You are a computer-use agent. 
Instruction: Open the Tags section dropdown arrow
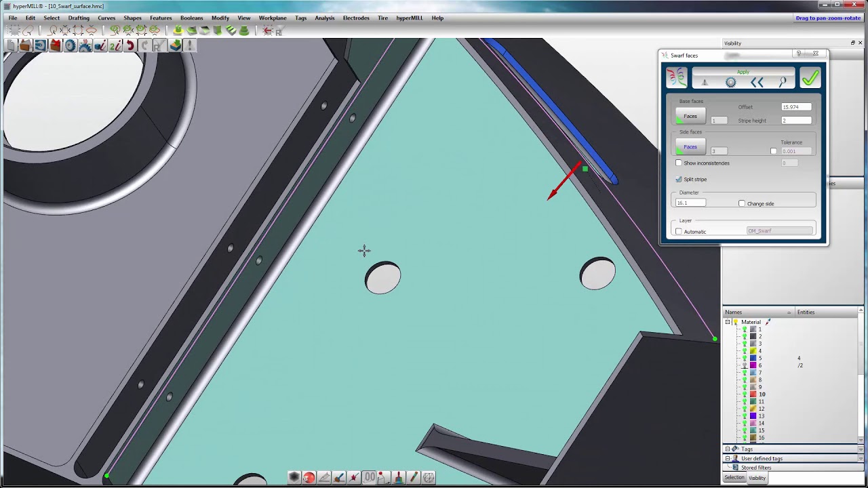(x=861, y=449)
